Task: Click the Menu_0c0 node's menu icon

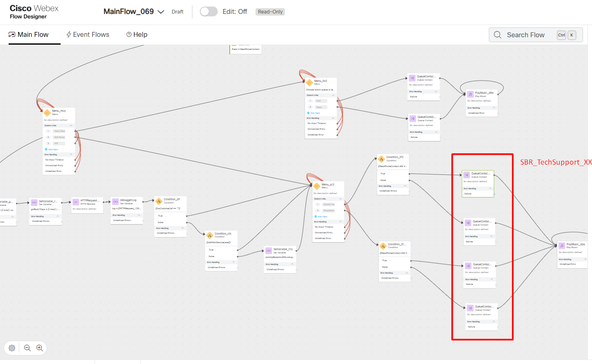Action: click(x=310, y=83)
